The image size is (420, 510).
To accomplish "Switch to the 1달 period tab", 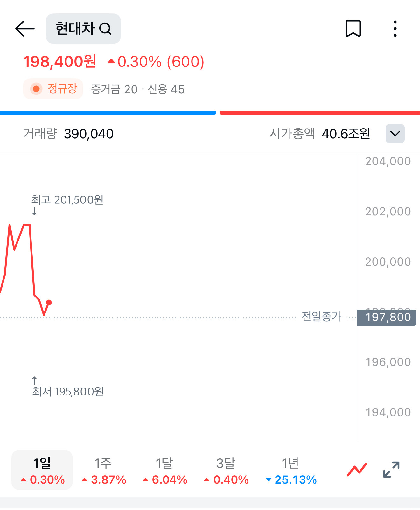I will tap(165, 470).
